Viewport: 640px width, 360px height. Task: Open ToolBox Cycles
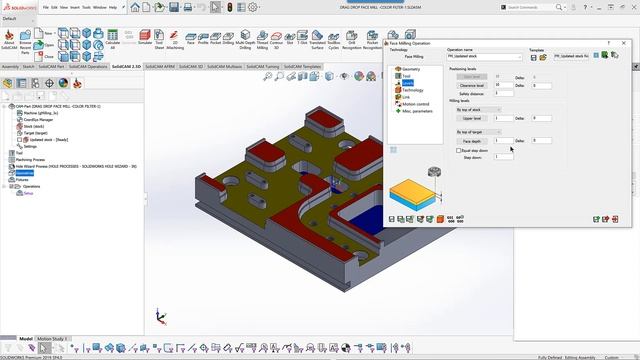click(x=333, y=40)
